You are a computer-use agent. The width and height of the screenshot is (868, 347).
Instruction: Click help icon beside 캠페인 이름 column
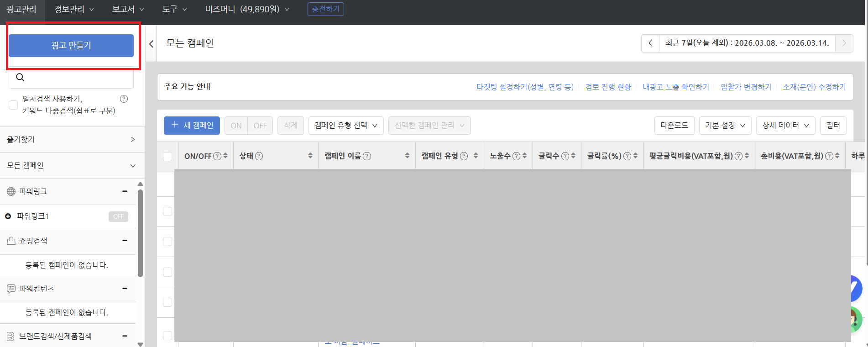coord(367,156)
